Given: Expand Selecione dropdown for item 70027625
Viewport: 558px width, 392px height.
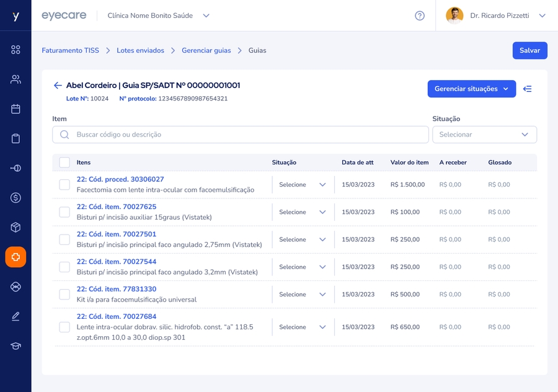Looking at the screenshot, I should (x=303, y=212).
